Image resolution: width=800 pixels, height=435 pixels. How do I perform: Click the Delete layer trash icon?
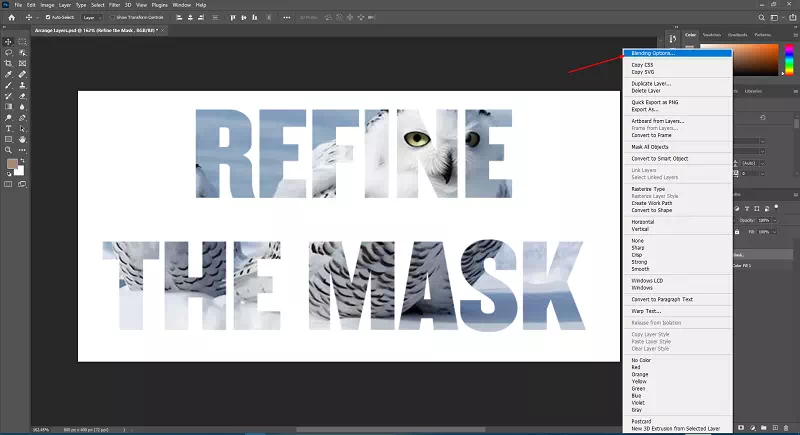click(786, 428)
